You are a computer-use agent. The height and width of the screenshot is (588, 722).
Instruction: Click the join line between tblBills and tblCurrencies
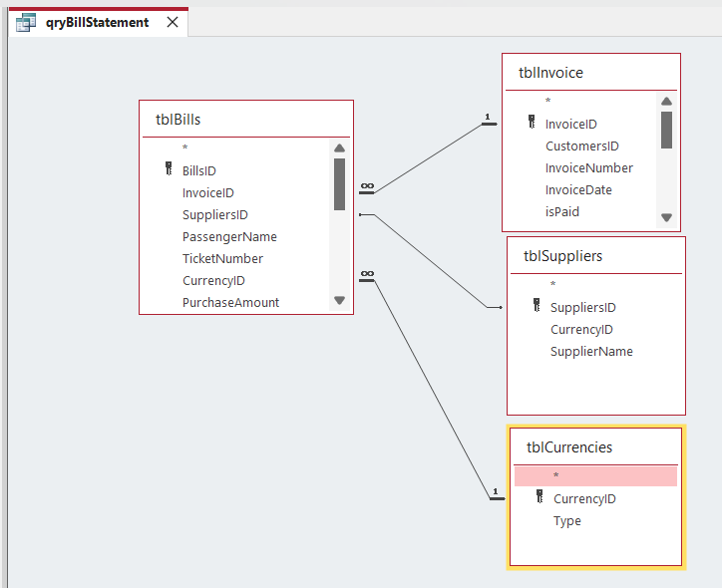(x=432, y=390)
